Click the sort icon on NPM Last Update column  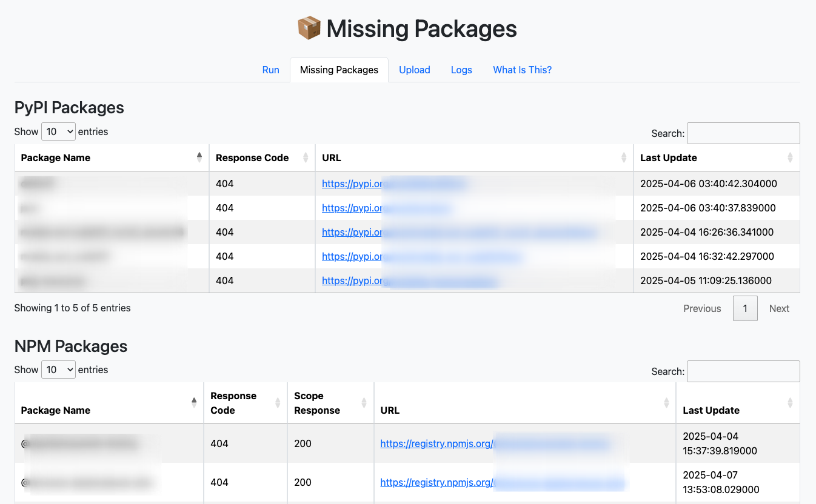pos(790,402)
